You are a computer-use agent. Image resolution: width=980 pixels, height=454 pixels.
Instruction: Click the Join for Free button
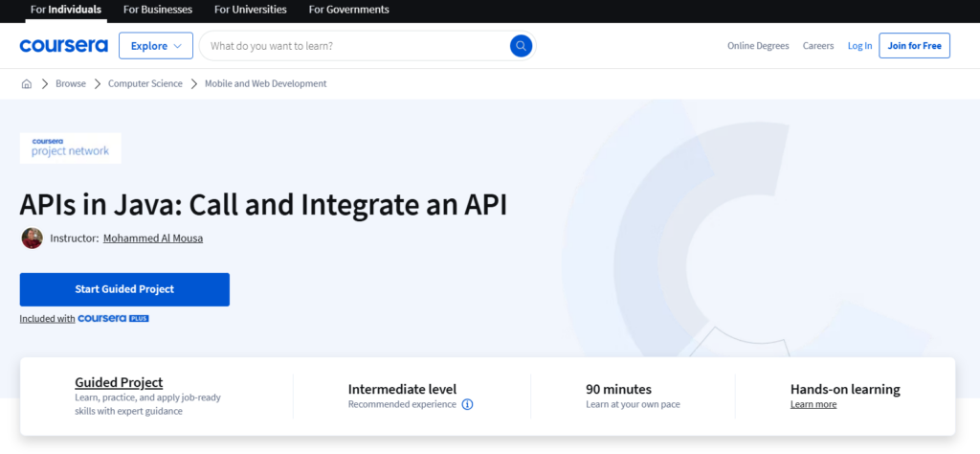tap(914, 46)
